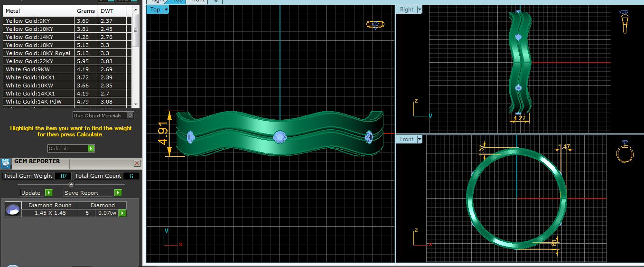This screenshot has width=644, height=267.
Task: Select the round diamond gem thumbnail
Action: click(x=13, y=210)
